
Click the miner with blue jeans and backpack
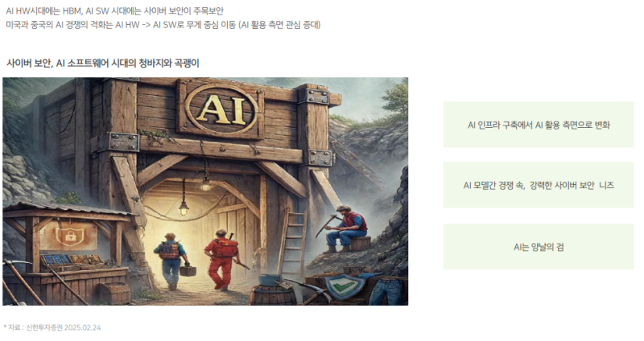tap(171, 260)
